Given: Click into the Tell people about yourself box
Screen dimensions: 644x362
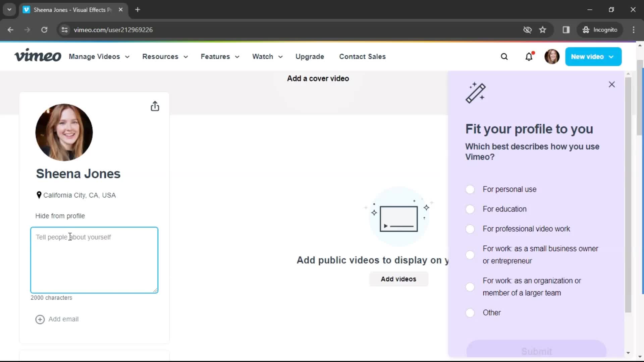Looking at the screenshot, I should point(94,260).
